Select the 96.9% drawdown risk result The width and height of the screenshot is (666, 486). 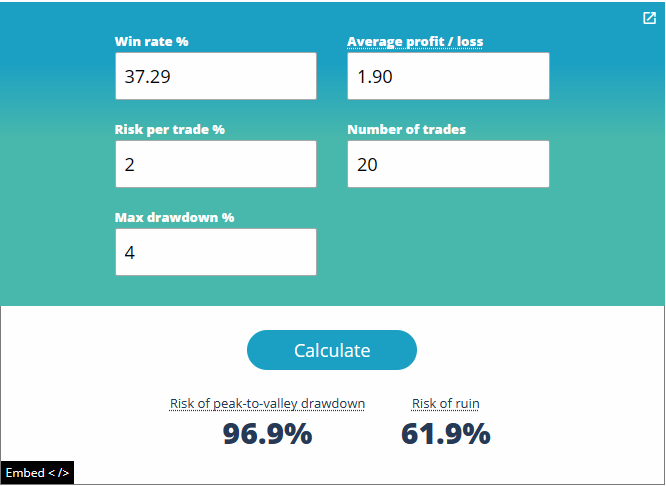267,434
